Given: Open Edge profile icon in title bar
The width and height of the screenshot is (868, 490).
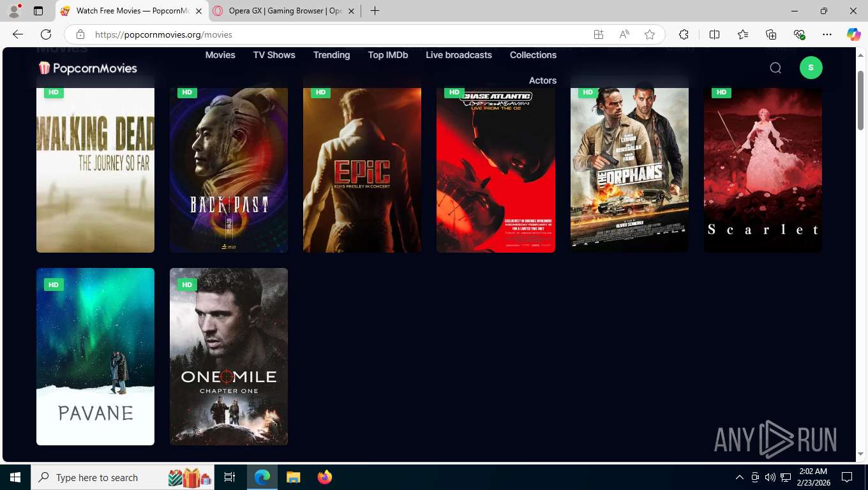Looking at the screenshot, I should pos(13,11).
